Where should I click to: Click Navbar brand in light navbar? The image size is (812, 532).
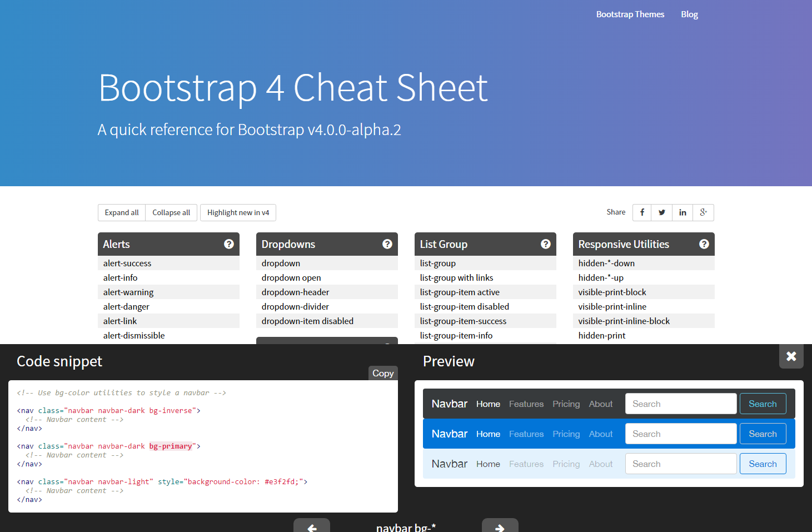[449, 464]
